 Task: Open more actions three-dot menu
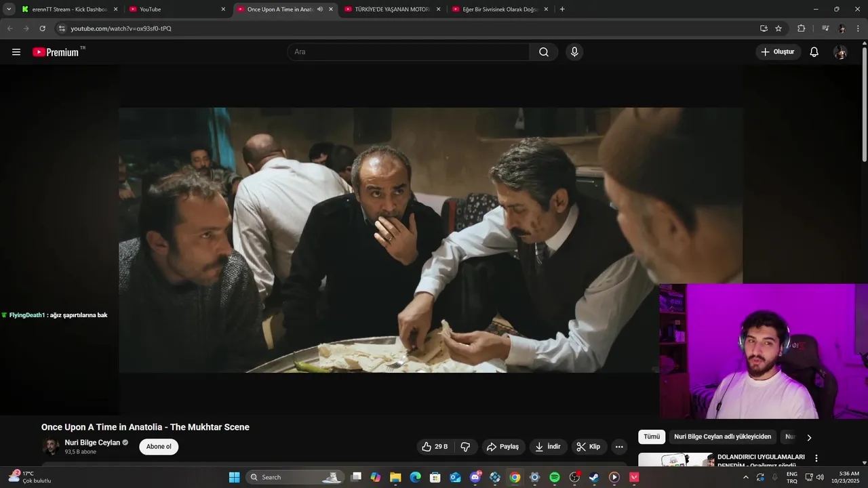click(x=619, y=447)
